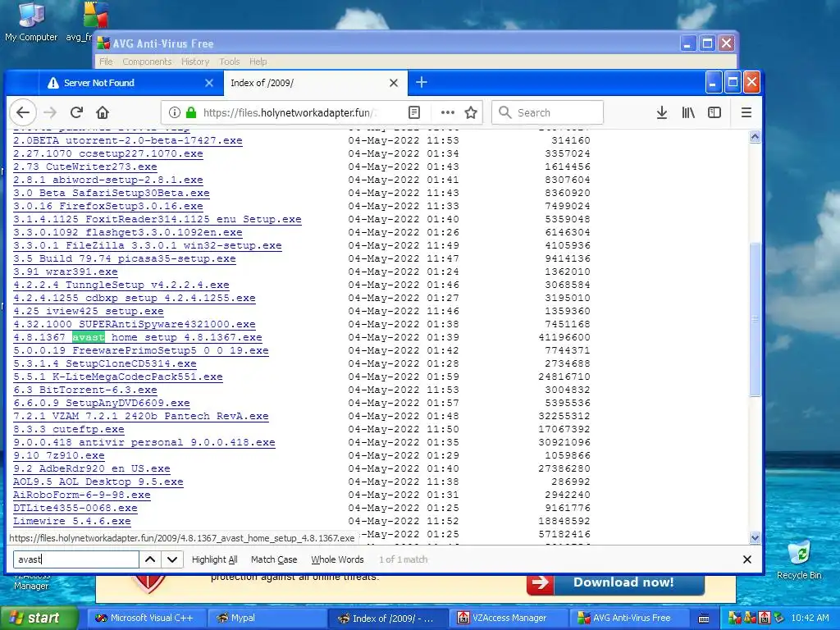Viewport: 840px width, 630px height.
Task: Click AdbeRdr920 en US.exe link
Action: click(x=92, y=468)
